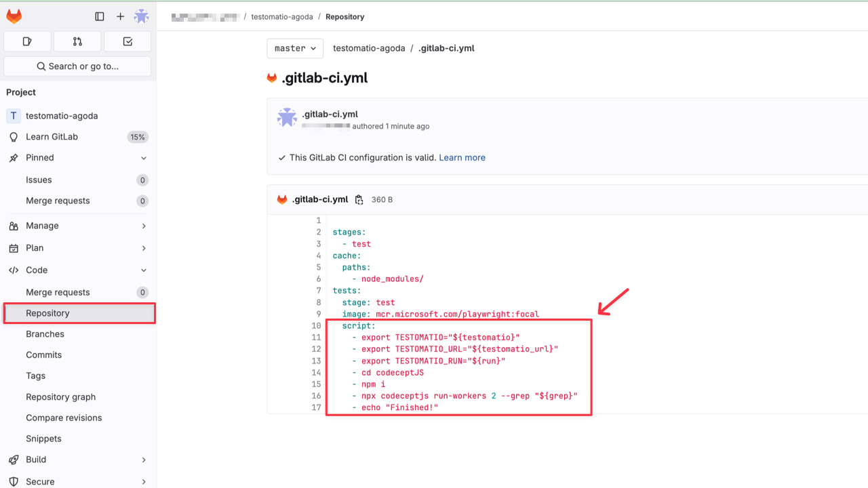Click the GitLab fox logo

14,14
